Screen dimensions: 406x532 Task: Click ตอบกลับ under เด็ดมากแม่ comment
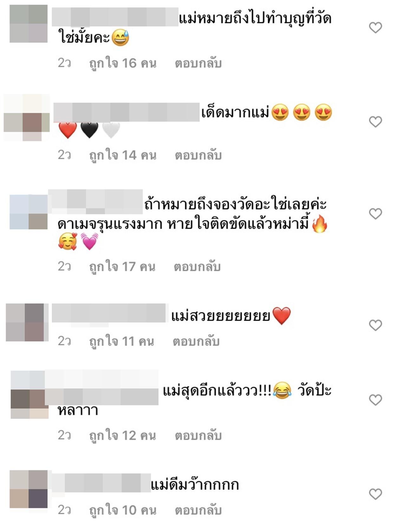[x=198, y=155]
